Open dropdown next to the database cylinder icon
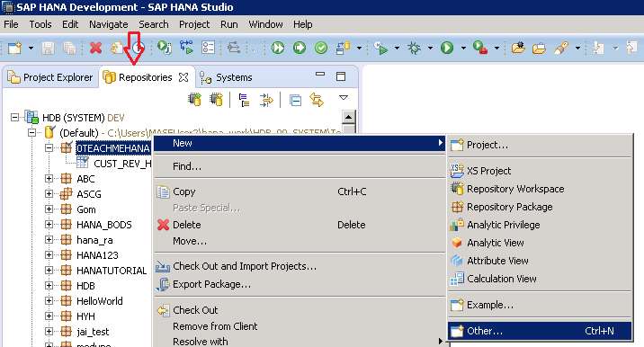Screen dimensions: 644x347 359,48
